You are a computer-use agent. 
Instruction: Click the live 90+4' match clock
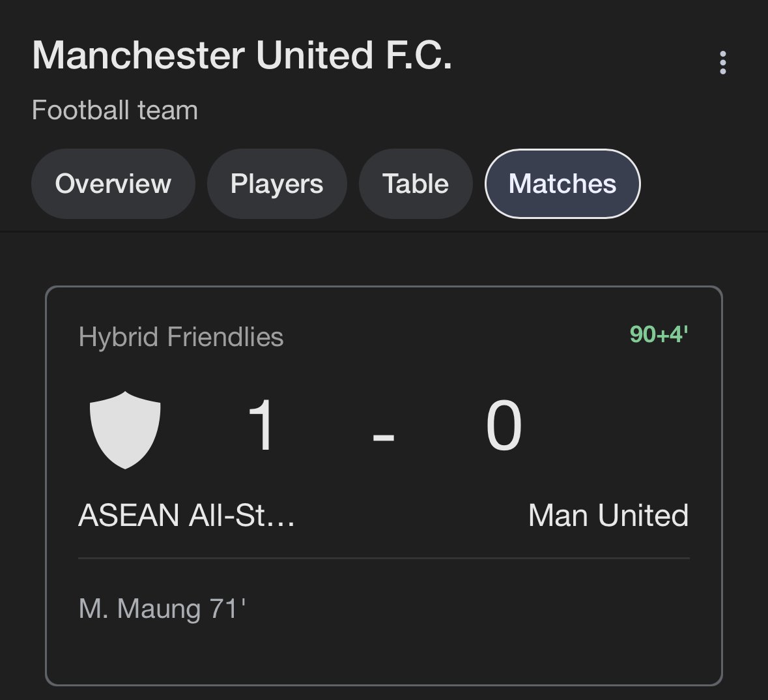click(659, 334)
